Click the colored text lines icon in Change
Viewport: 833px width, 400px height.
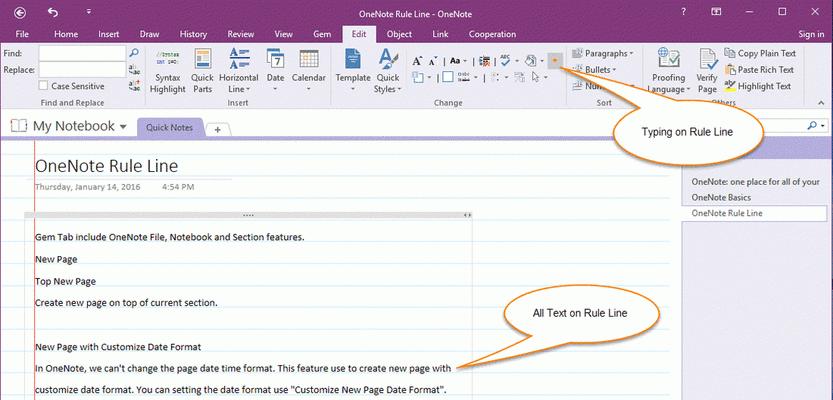(484, 61)
